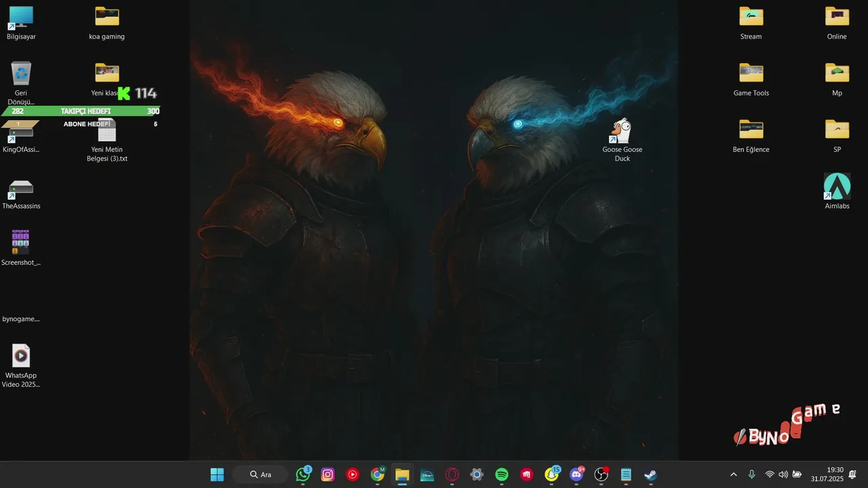The width and height of the screenshot is (868, 488).
Task: Select the Yeni klasör folder icon
Action: click(x=106, y=73)
